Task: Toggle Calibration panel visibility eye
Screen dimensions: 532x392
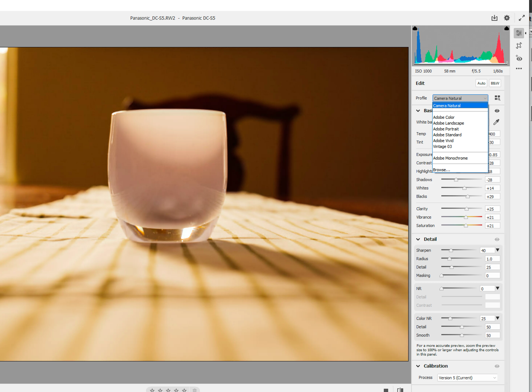Action: coord(497,366)
